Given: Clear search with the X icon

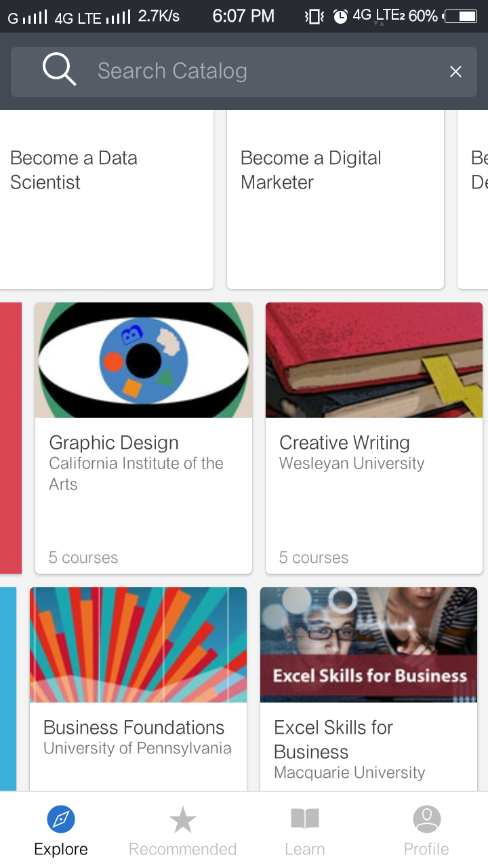Looking at the screenshot, I should click(455, 71).
